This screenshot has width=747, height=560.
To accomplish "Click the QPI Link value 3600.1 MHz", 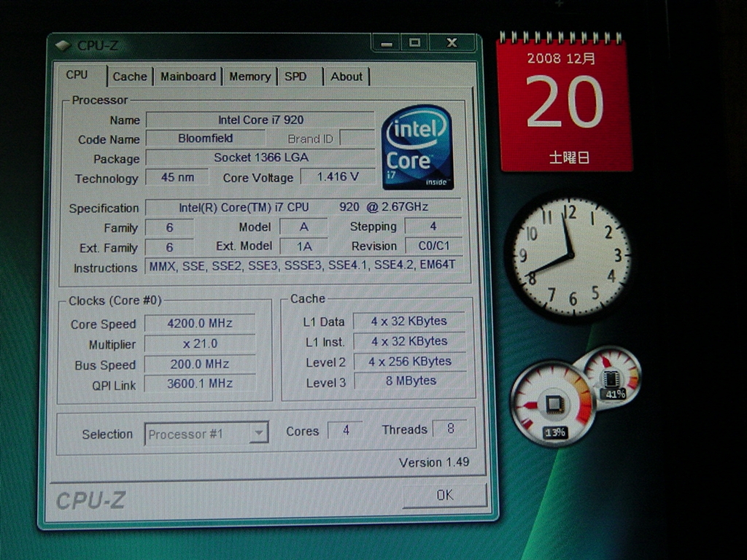I will coord(200,384).
